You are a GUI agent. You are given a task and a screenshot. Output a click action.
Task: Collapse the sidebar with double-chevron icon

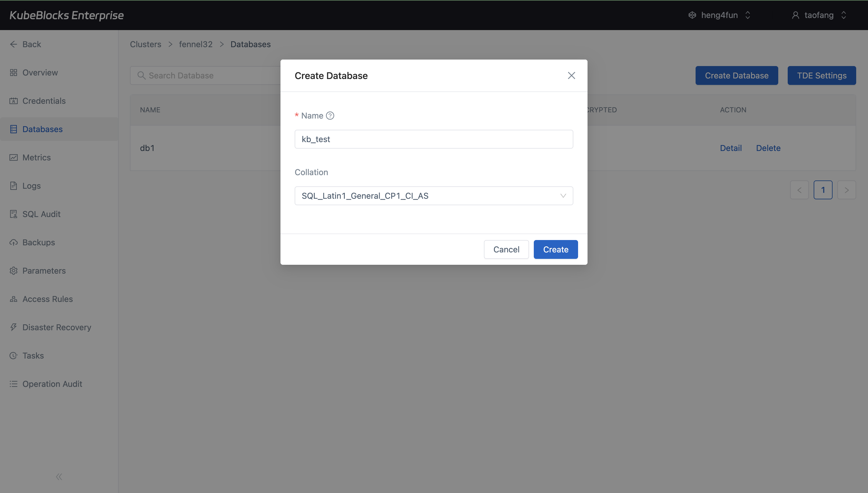coord(59,477)
